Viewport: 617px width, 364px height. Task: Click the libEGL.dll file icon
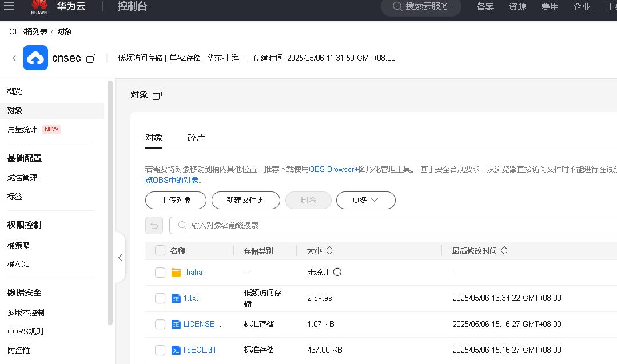176,350
